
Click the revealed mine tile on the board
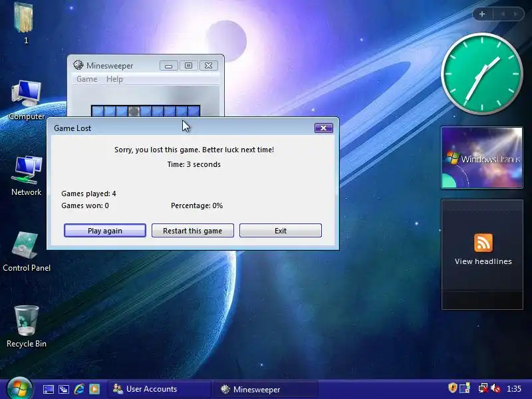pos(134,111)
